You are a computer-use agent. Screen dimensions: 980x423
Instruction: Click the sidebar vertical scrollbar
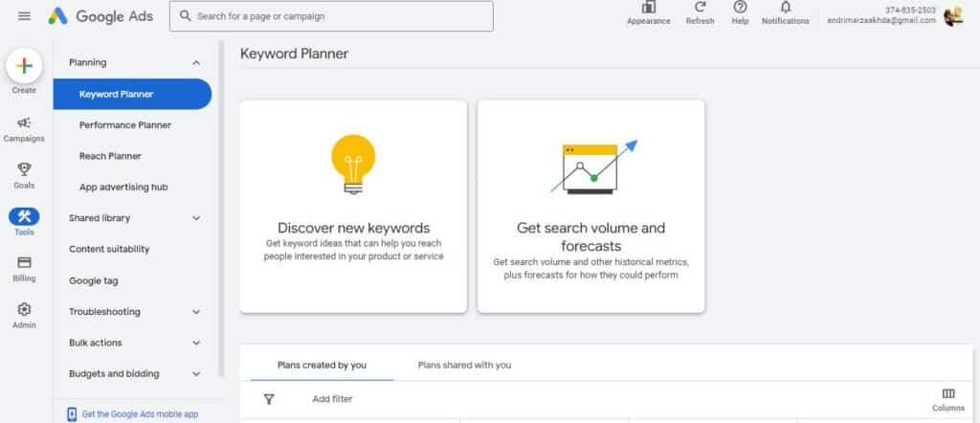[221, 210]
